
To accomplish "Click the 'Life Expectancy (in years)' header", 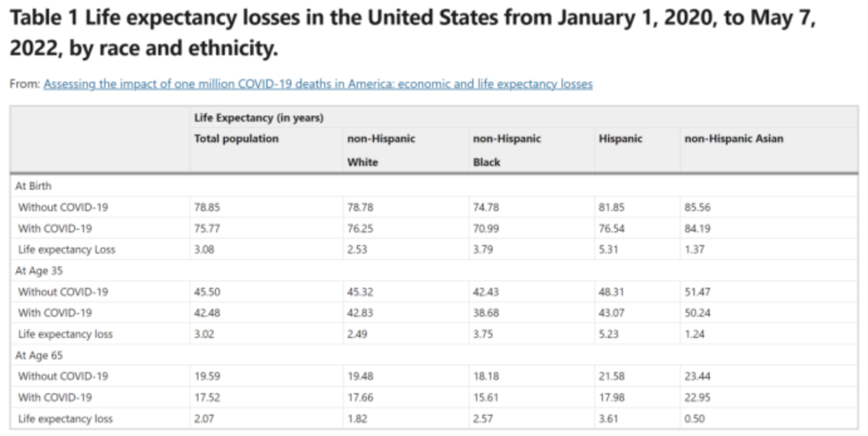I will pyautogui.click(x=259, y=117).
